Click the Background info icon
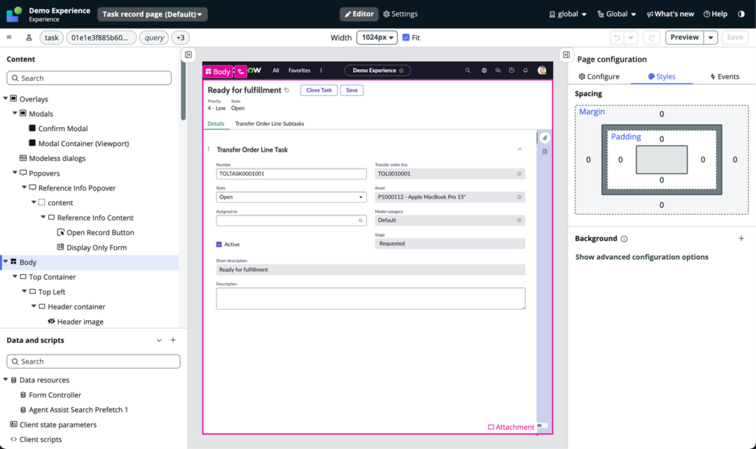 tap(624, 239)
